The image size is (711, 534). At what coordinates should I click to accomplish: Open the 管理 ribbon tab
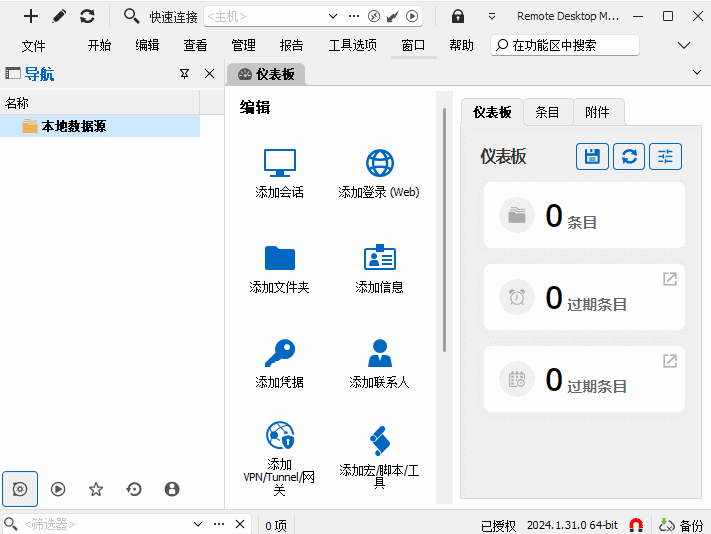[x=243, y=45]
